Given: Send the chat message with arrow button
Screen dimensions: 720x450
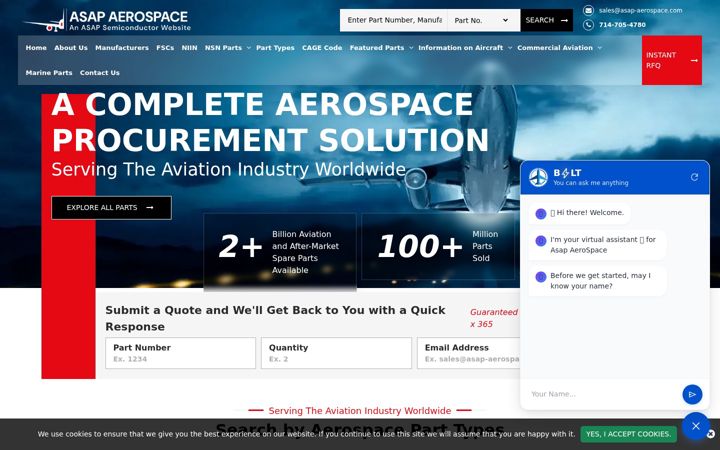Looking at the screenshot, I should coord(692,394).
